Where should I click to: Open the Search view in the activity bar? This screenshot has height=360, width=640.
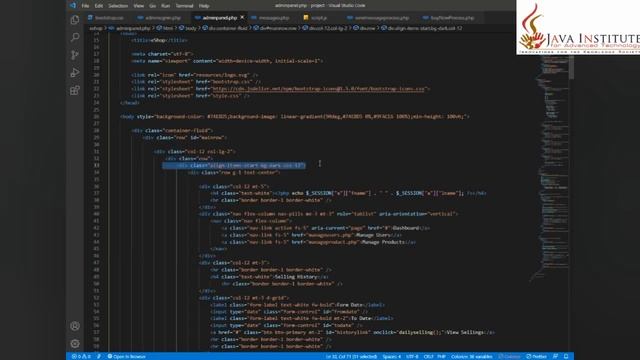75,38
